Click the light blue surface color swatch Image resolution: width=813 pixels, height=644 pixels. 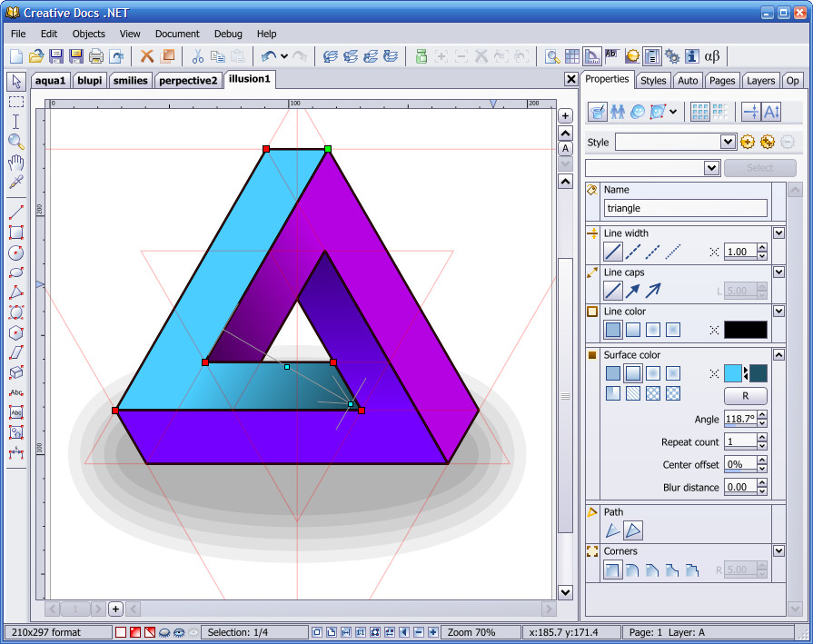[x=733, y=373]
